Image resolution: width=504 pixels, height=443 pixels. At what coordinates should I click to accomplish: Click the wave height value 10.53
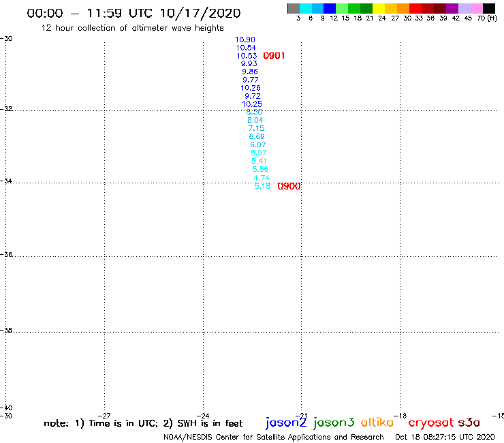point(247,56)
